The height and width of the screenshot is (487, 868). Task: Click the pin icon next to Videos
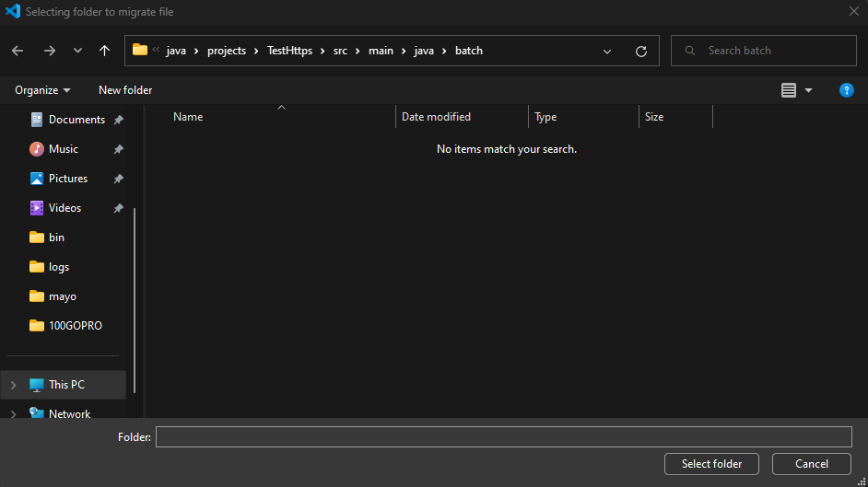pyautogui.click(x=118, y=208)
